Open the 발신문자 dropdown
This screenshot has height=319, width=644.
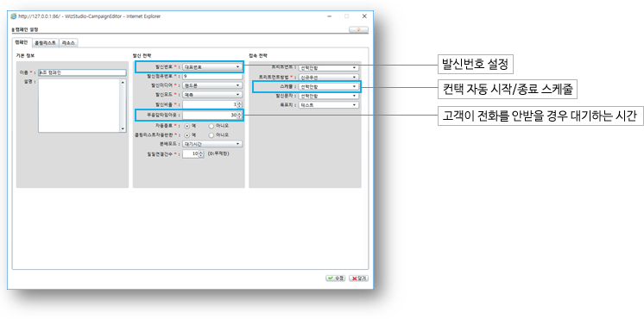coord(329,97)
